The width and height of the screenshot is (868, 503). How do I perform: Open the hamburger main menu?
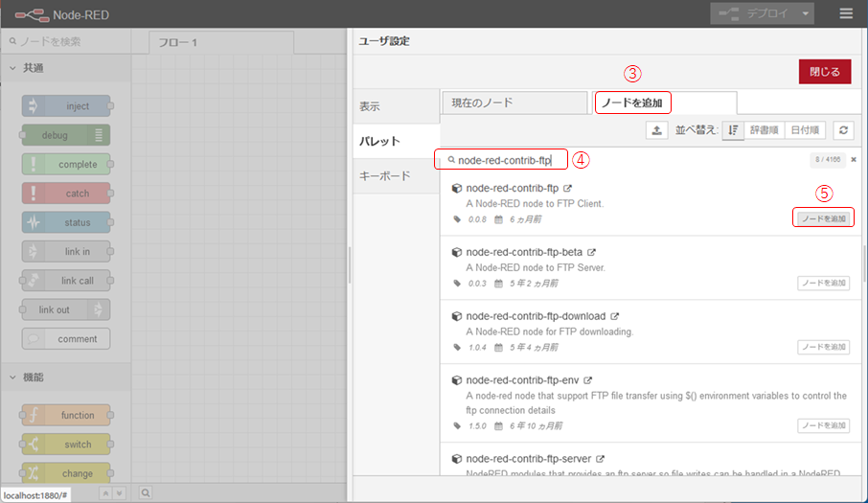845,14
